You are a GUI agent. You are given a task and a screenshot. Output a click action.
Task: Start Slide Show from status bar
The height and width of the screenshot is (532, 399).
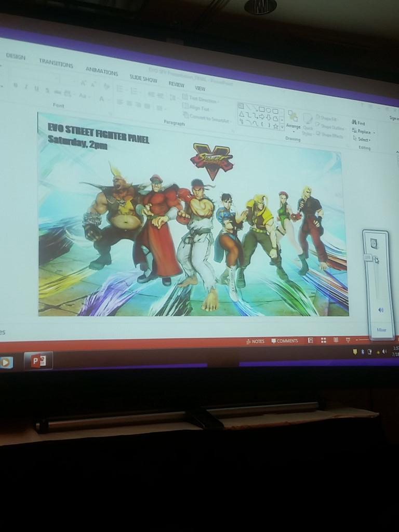(348, 339)
